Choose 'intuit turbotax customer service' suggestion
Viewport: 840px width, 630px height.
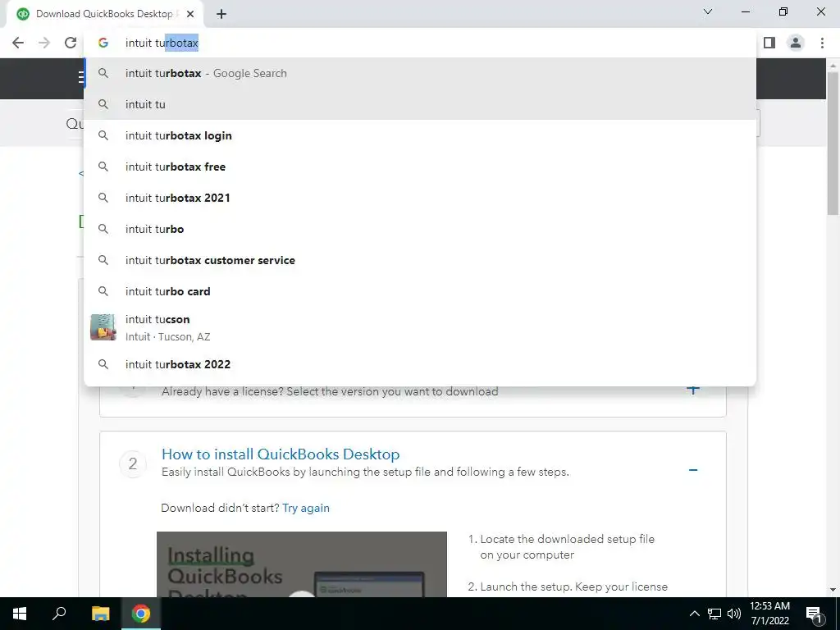pos(420,260)
